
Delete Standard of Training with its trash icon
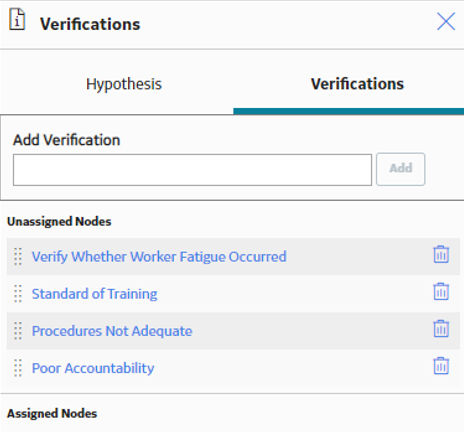pos(441,292)
